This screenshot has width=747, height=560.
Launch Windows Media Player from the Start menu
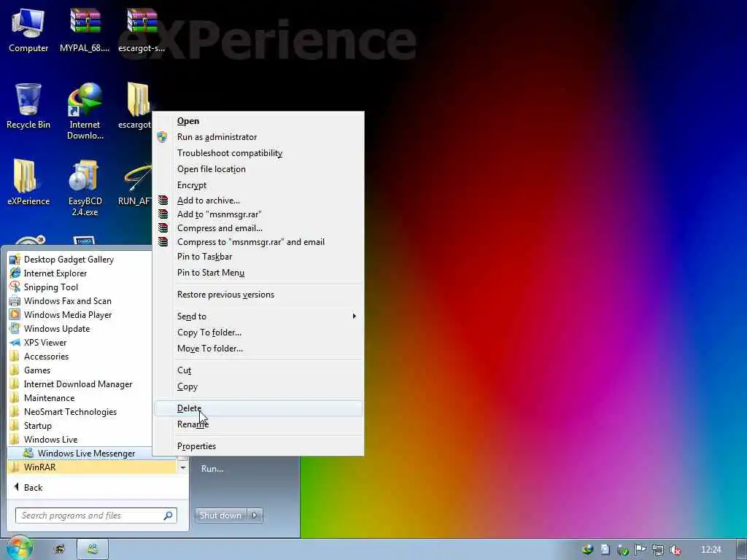(x=68, y=315)
